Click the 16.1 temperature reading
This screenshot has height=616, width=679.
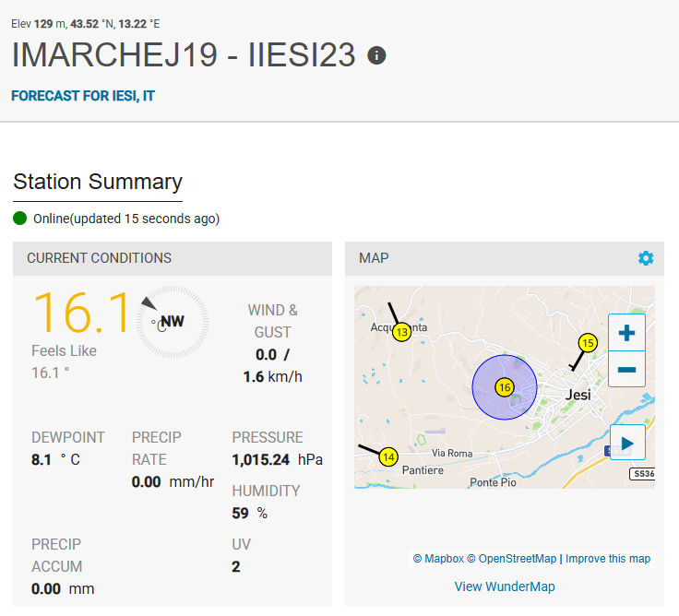click(x=81, y=314)
